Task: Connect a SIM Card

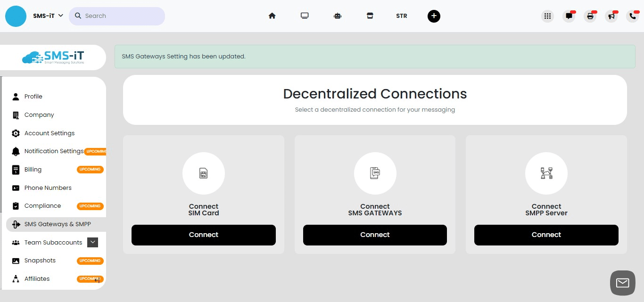Action: pyautogui.click(x=204, y=235)
